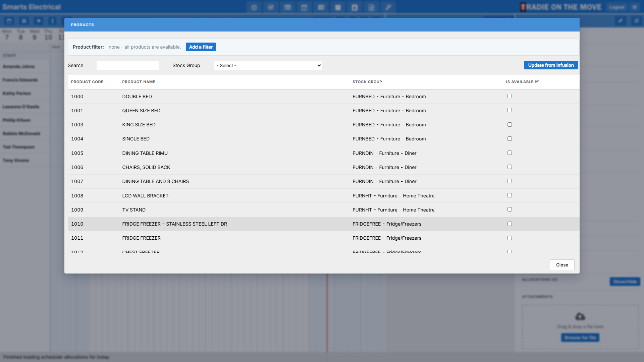Focus the Search input field
This screenshot has width=644, height=362.
tap(128, 65)
